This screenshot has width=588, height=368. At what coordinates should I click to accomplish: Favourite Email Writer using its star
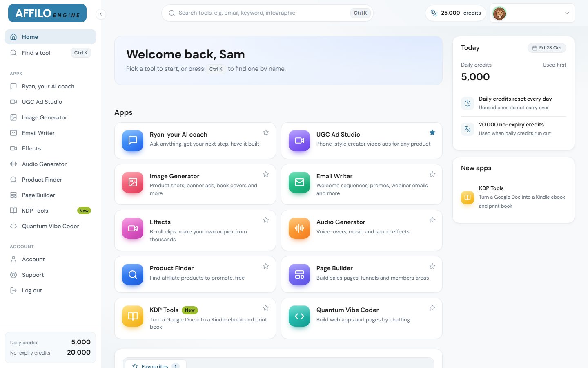(432, 174)
